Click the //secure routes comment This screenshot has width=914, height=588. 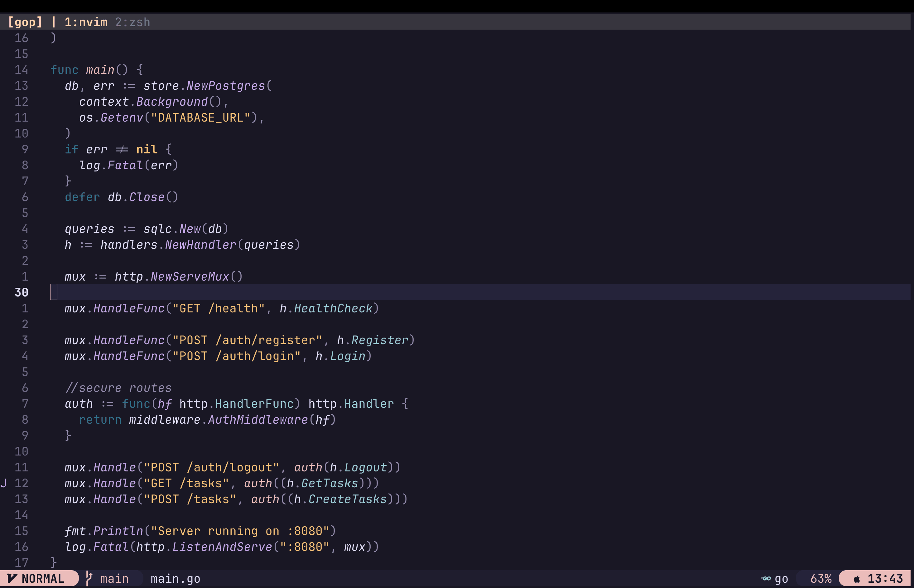pos(118,388)
